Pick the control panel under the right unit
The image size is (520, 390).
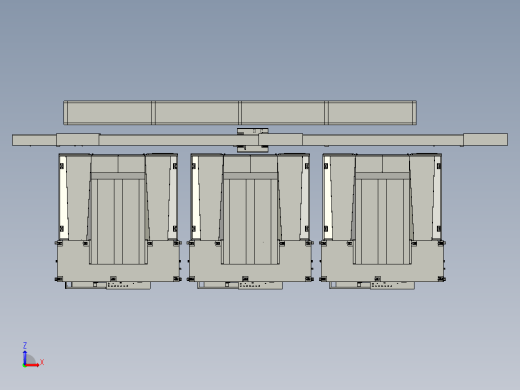[392, 285]
